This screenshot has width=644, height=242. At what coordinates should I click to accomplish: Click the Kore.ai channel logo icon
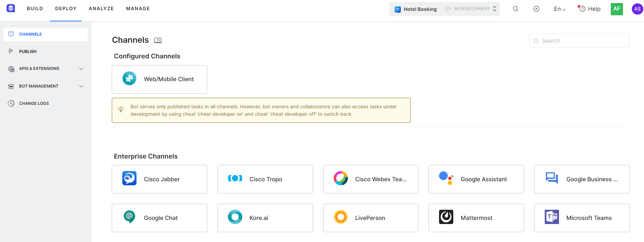pos(235,217)
